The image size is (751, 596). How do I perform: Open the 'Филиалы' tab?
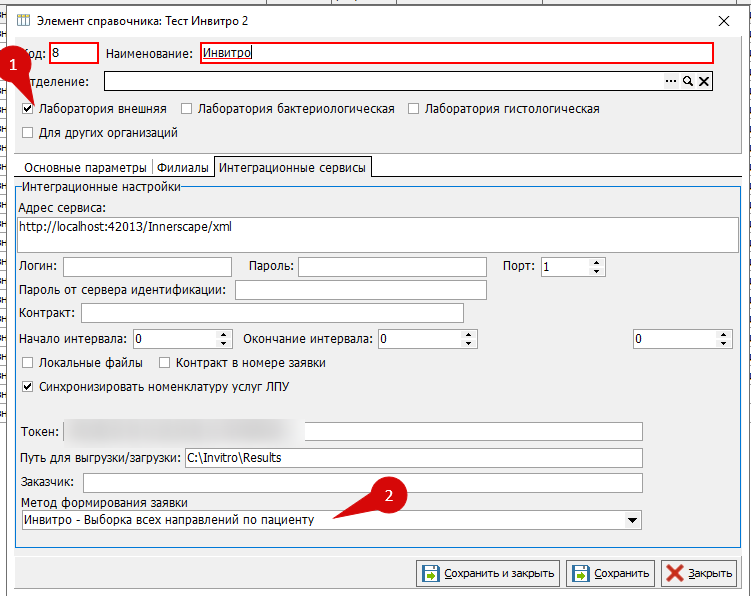(183, 168)
